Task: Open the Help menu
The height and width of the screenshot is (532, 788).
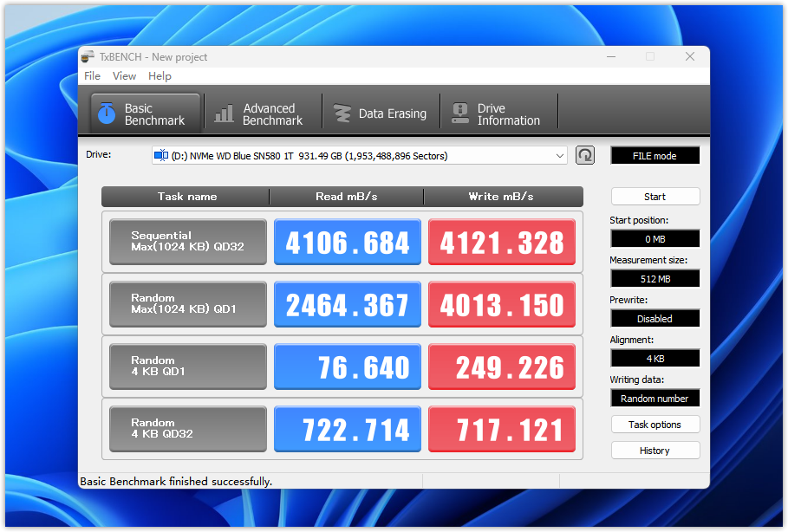Action: click(160, 76)
